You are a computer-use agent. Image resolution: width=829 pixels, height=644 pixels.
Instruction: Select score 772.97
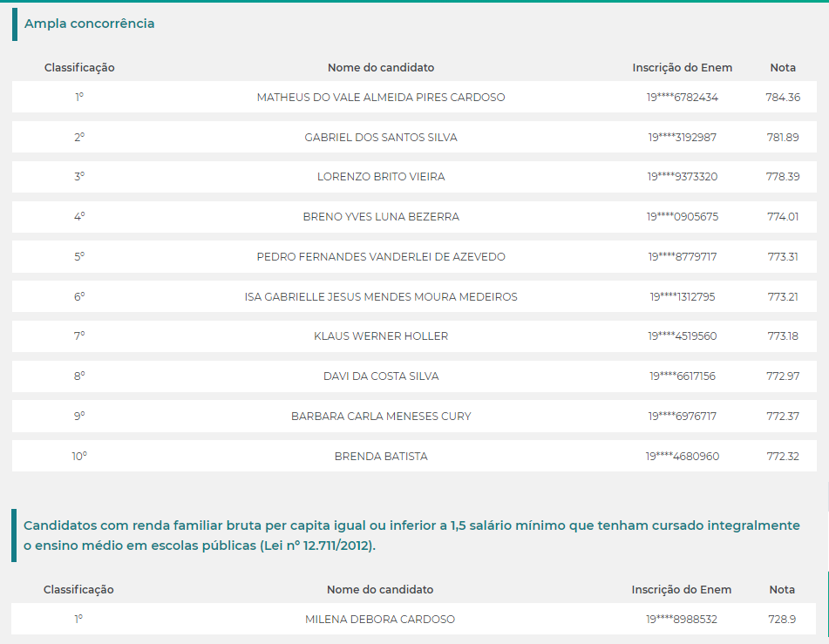(x=783, y=376)
